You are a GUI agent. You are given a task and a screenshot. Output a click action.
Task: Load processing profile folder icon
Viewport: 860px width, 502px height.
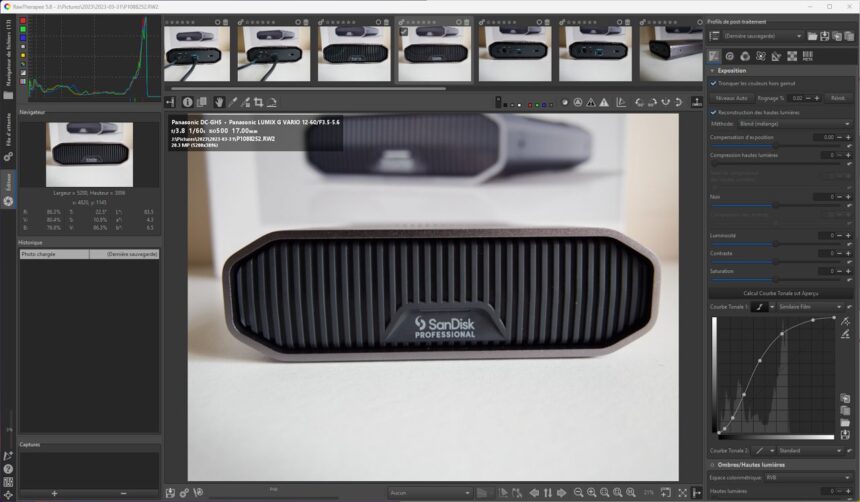(812, 36)
